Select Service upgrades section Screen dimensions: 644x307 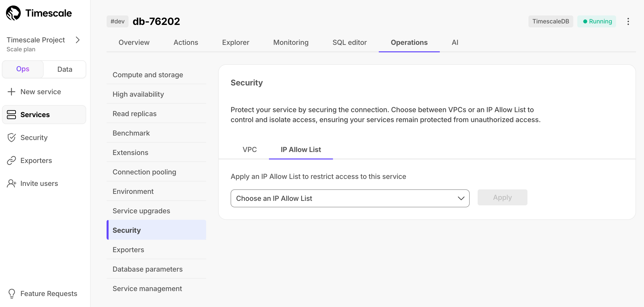(156, 211)
